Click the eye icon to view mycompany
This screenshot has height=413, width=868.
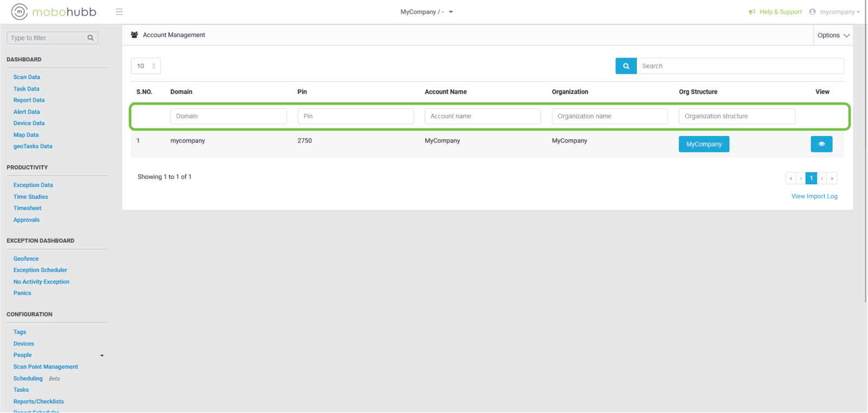(x=821, y=144)
